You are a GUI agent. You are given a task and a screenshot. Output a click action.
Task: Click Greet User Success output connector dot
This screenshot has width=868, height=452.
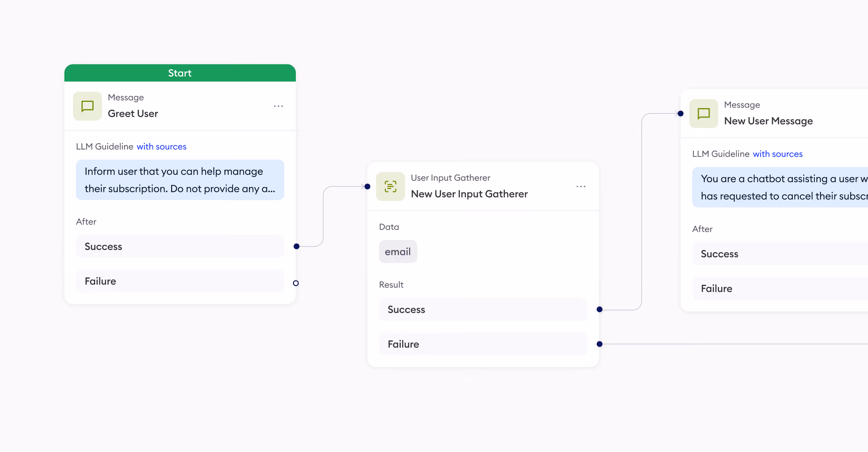pos(297,246)
